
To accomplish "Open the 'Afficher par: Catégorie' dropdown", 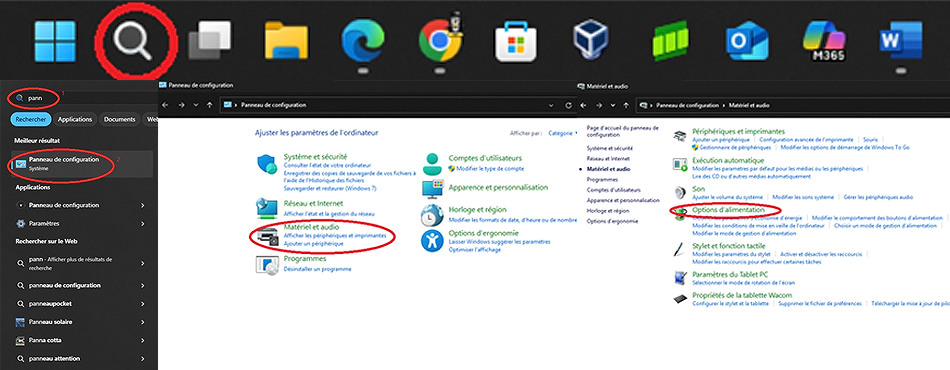I will 562,133.
